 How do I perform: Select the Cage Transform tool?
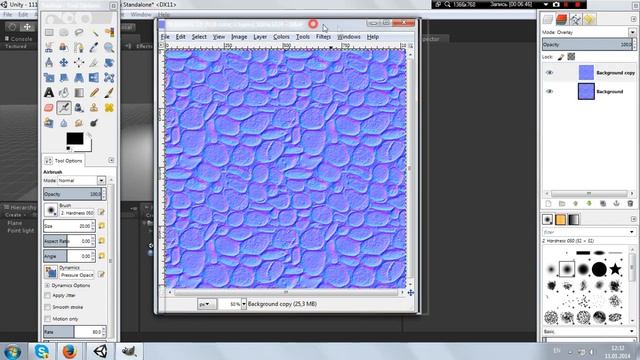click(x=109, y=78)
